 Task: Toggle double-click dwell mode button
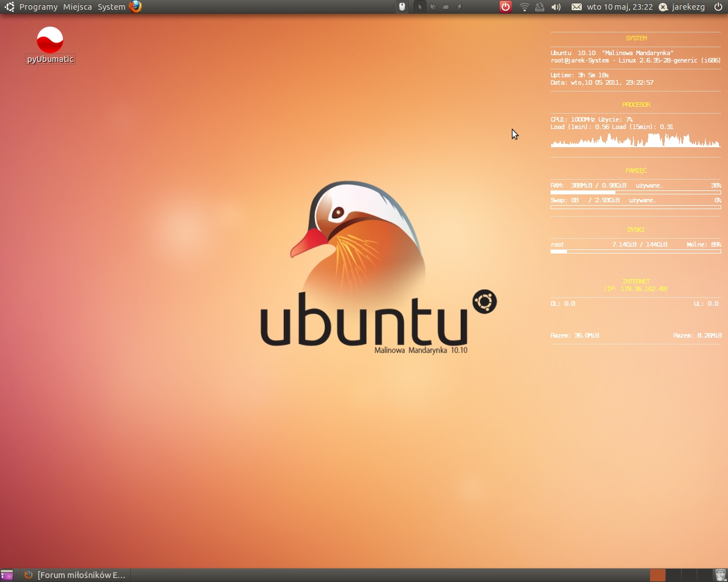pyautogui.click(x=433, y=7)
